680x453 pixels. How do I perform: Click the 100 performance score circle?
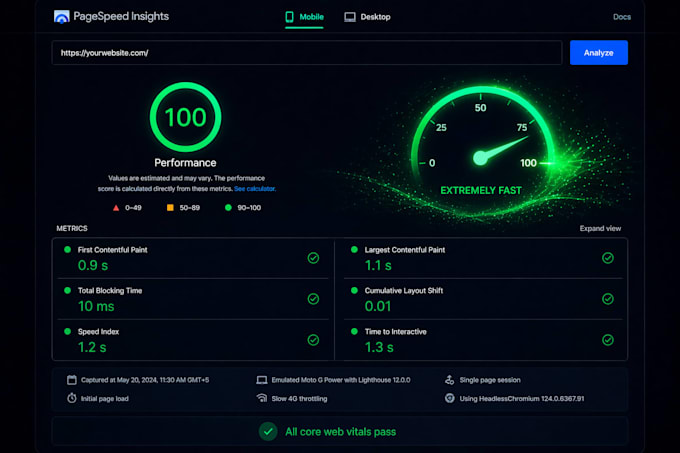point(186,117)
